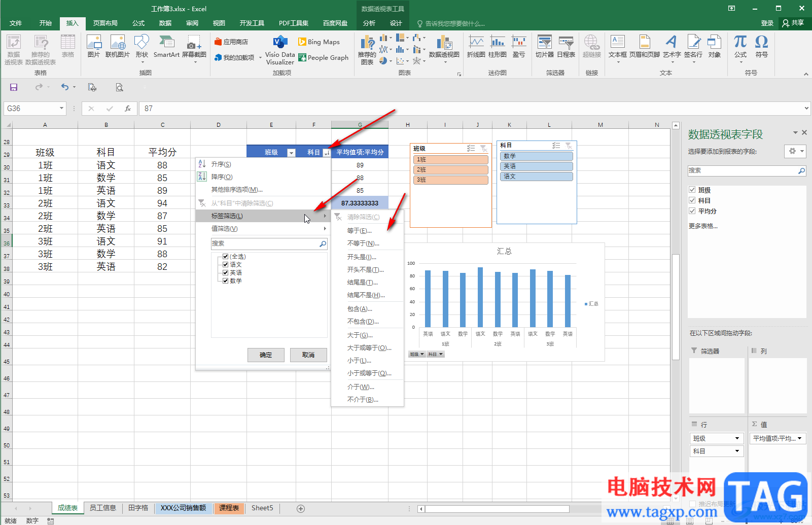Open the 值筛选(V) submenu

pyautogui.click(x=263, y=229)
